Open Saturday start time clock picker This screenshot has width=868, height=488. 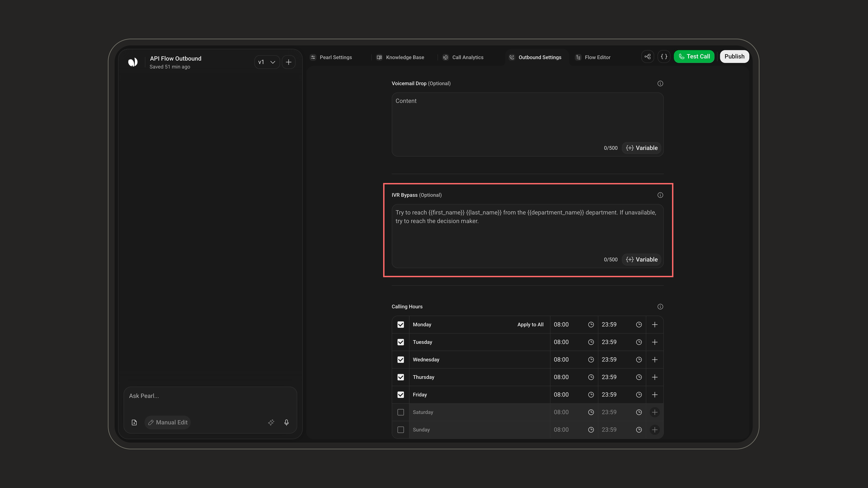[591, 412]
